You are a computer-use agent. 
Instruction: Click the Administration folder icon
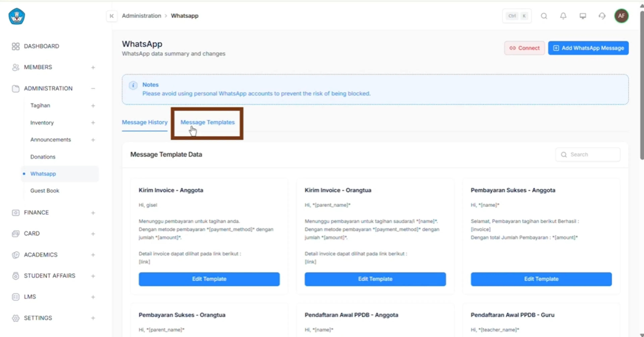(x=15, y=89)
